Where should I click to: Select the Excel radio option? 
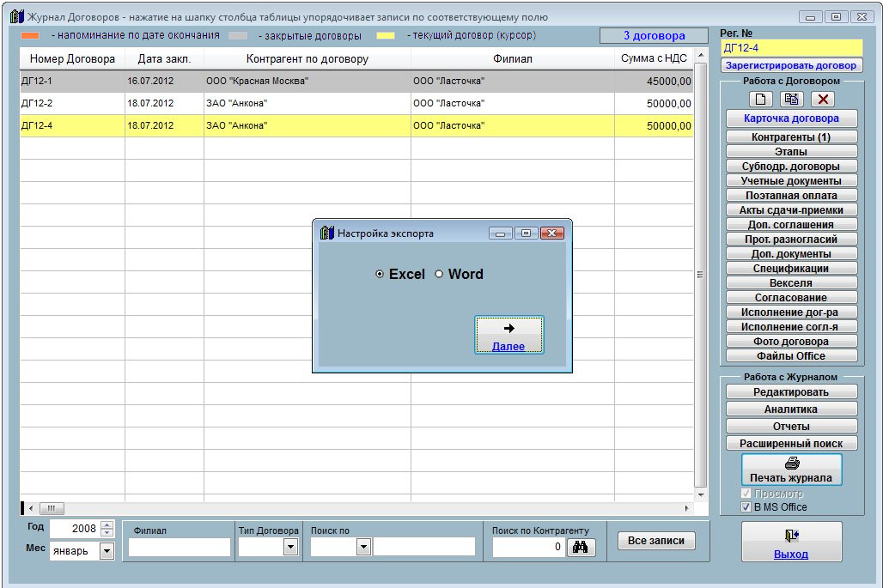click(380, 275)
